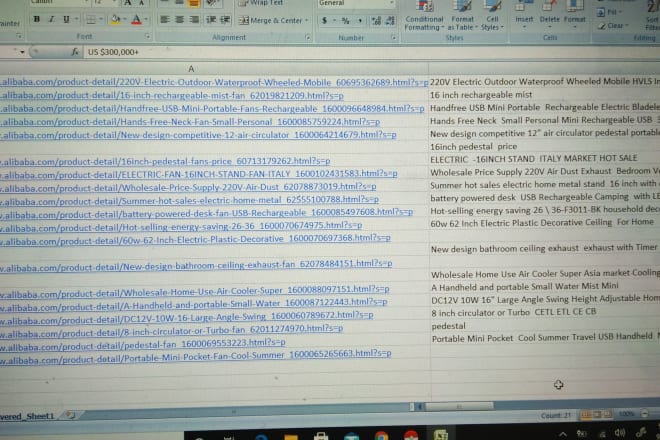Click Insert cells button
The height and width of the screenshot is (440, 660).
click(x=524, y=16)
